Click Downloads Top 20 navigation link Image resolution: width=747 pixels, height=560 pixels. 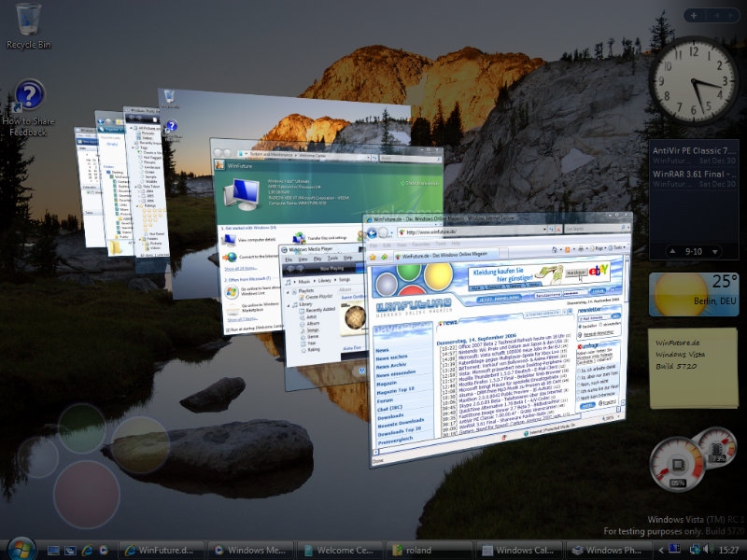click(400, 430)
